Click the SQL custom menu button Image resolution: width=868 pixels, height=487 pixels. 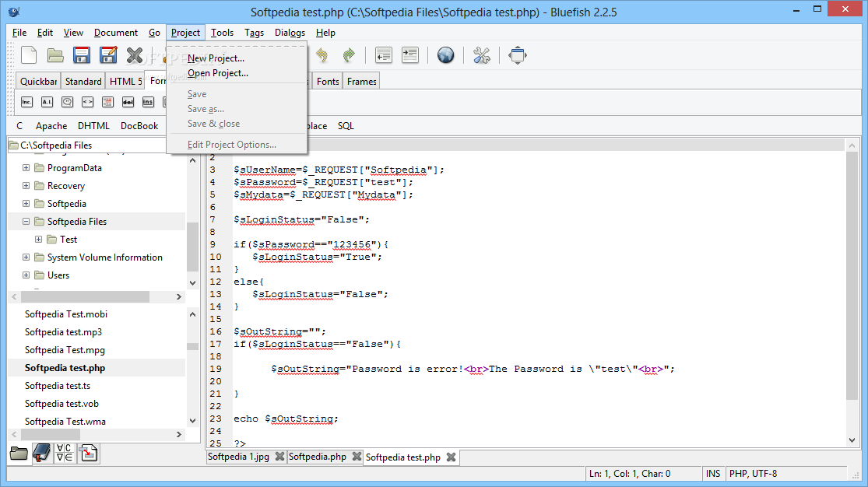tap(346, 125)
